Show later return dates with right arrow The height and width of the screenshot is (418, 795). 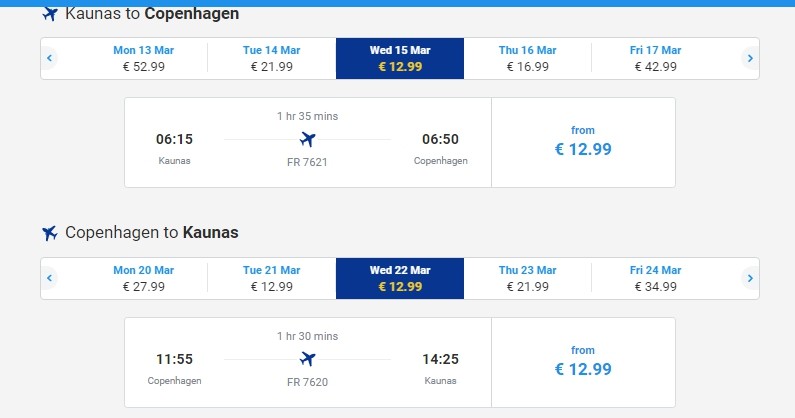point(750,278)
